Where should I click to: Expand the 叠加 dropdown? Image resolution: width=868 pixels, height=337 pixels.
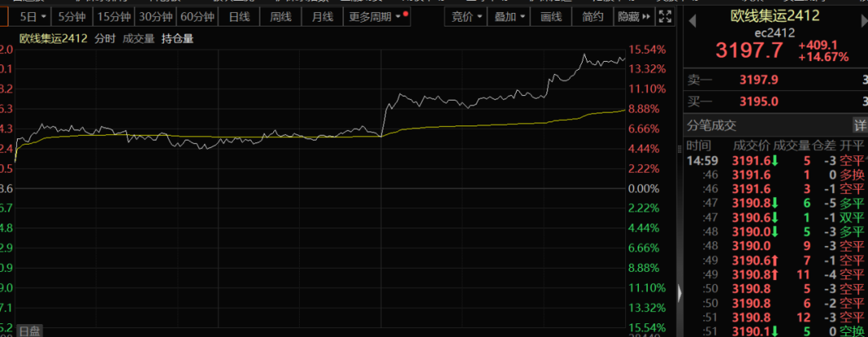[511, 16]
